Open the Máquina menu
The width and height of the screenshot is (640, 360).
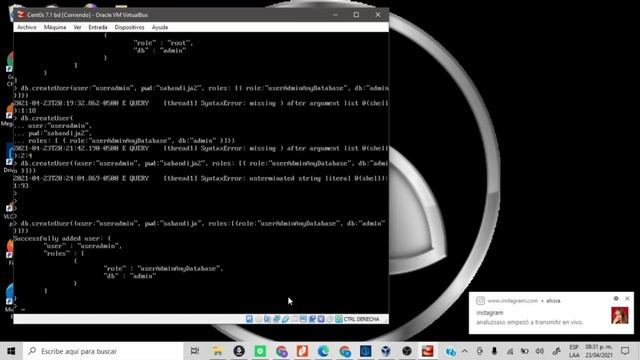(55, 27)
